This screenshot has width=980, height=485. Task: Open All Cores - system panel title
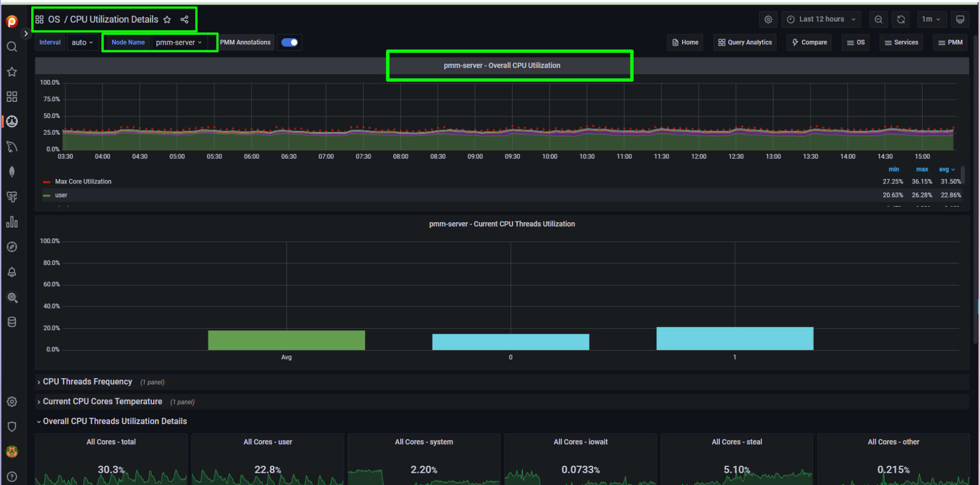pyautogui.click(x=424, y=442)
